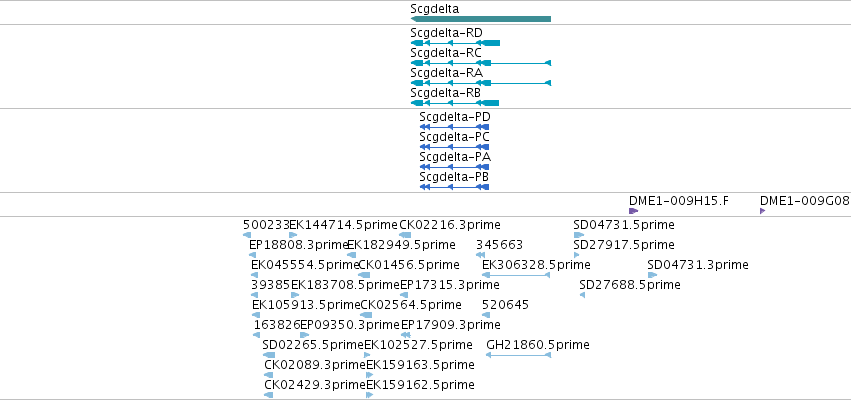This screenshot has width=851, height=400.
Task: Select the Scgdelta-RC transcript glyph
Action: click(x=481, y=63)
